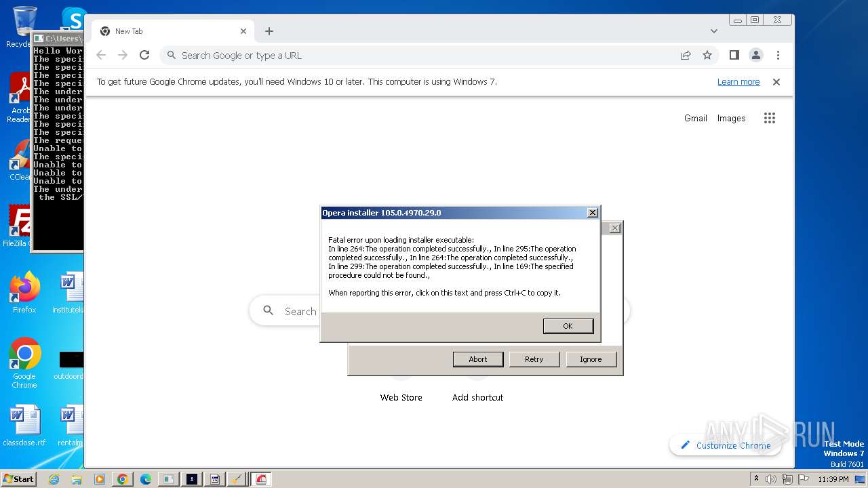The image size is (868, 488).
Task: Dismiss the Chrome update notification bar
Action: click(x=776, y=82)
